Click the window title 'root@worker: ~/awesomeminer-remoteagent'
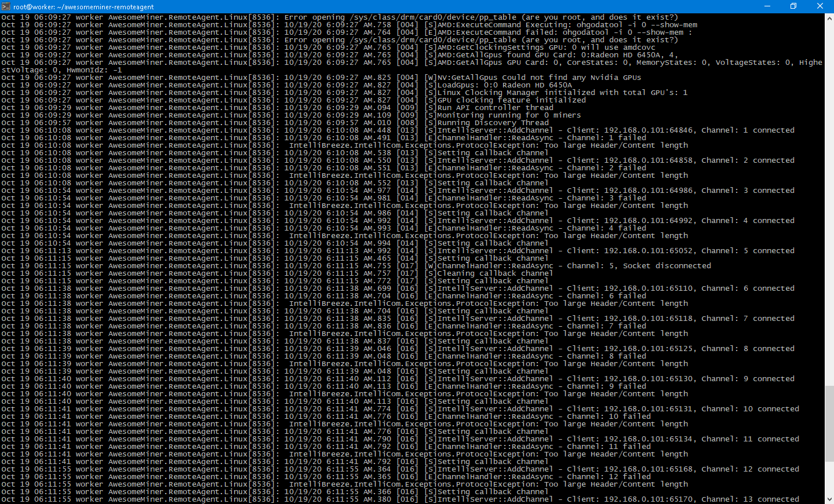Viewport: 834px width, 504px height. pos(83,7)
